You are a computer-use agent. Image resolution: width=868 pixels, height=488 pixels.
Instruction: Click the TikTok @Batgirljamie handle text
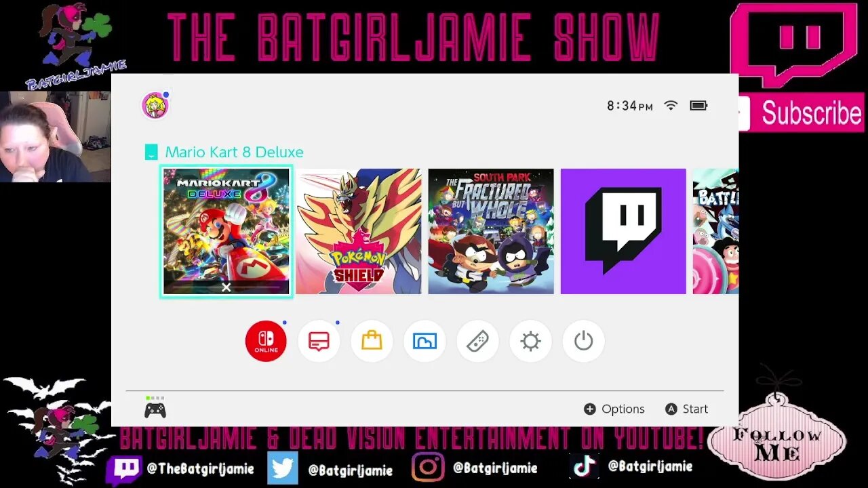pos(650,466)
